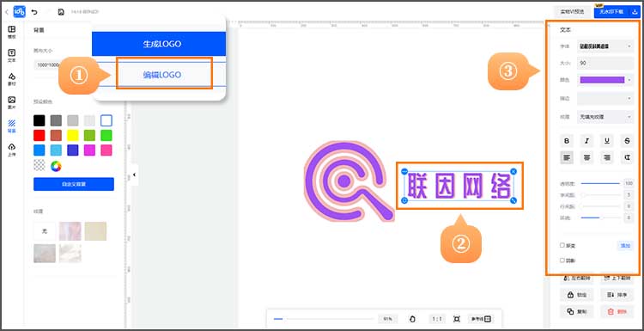Open the 颜色 text color dropdown

click(x=605, y=80)
